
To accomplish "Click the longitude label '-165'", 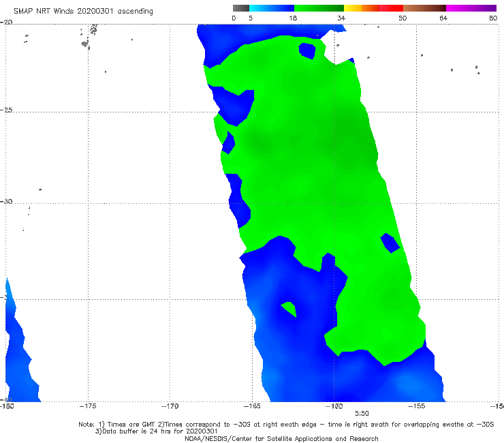I will pos(252,406).
